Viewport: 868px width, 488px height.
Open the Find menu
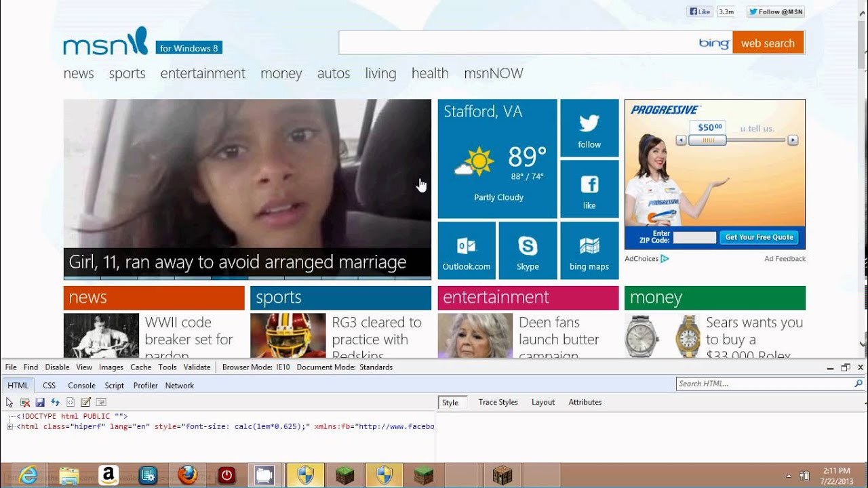(x=31, y=367)
